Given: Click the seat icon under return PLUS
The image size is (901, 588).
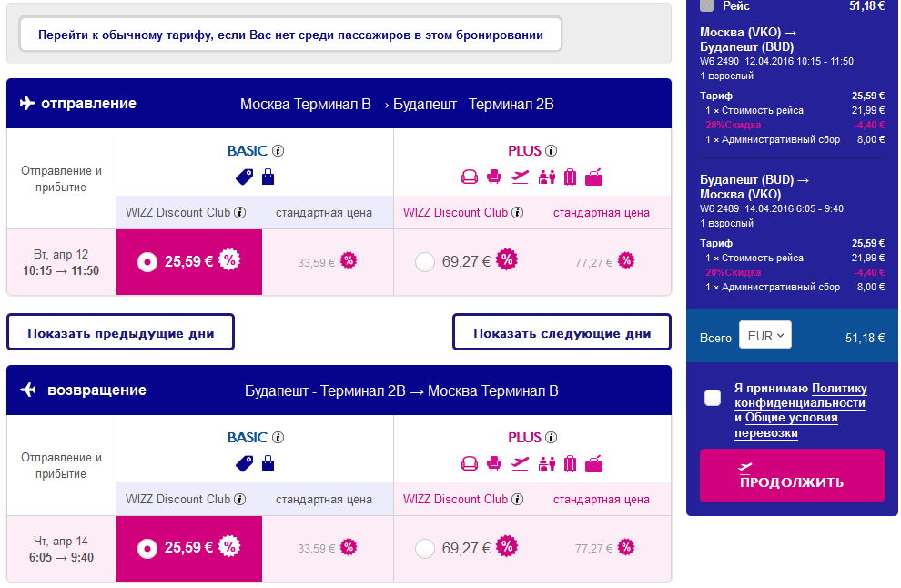Looking at the screenshot, I should click(494, 464).
